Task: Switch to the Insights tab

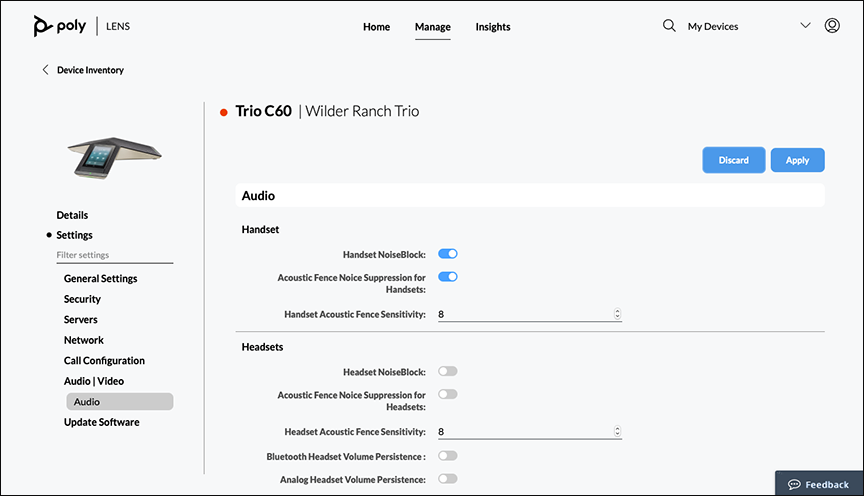Action: pos(493,26)
